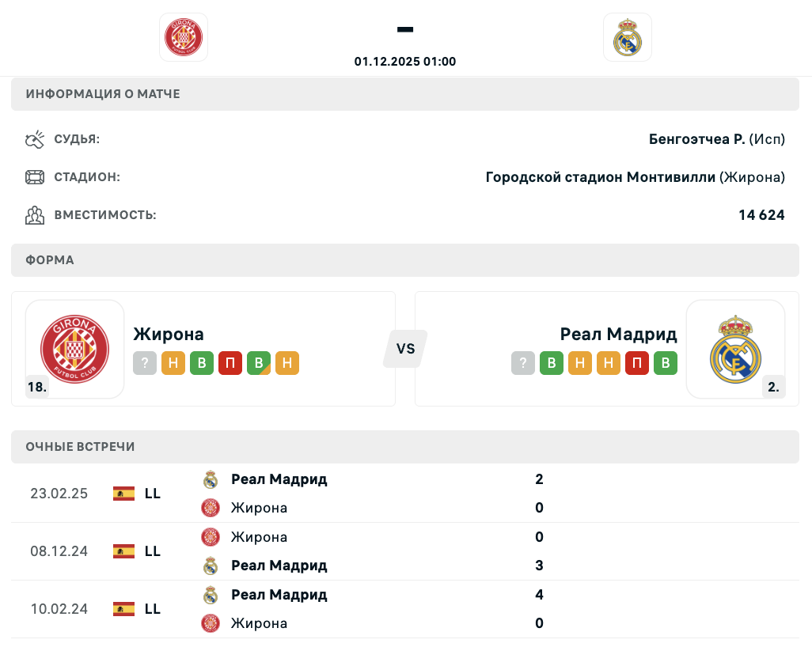
Task: Click the stadium icon
Action: coord(35,177)
